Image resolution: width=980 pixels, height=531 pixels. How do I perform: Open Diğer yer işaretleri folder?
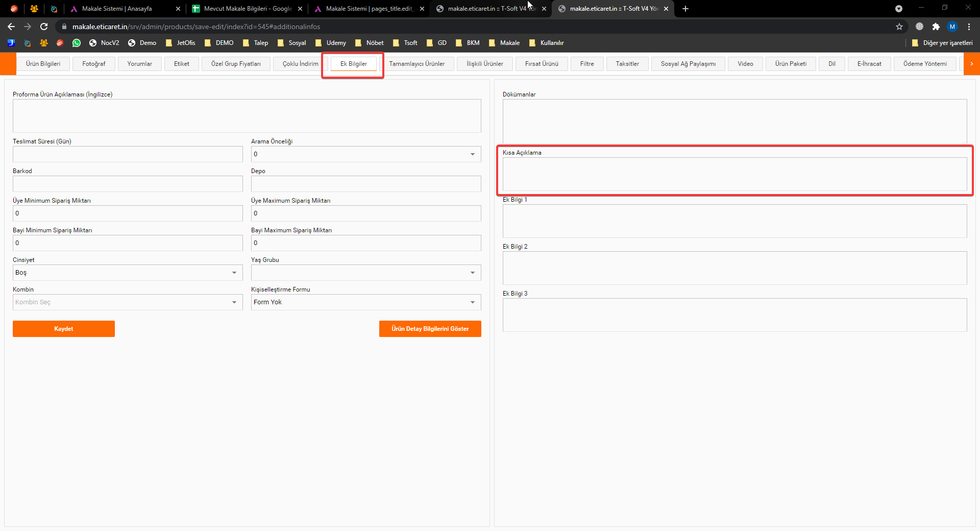[x=942, y=43]
